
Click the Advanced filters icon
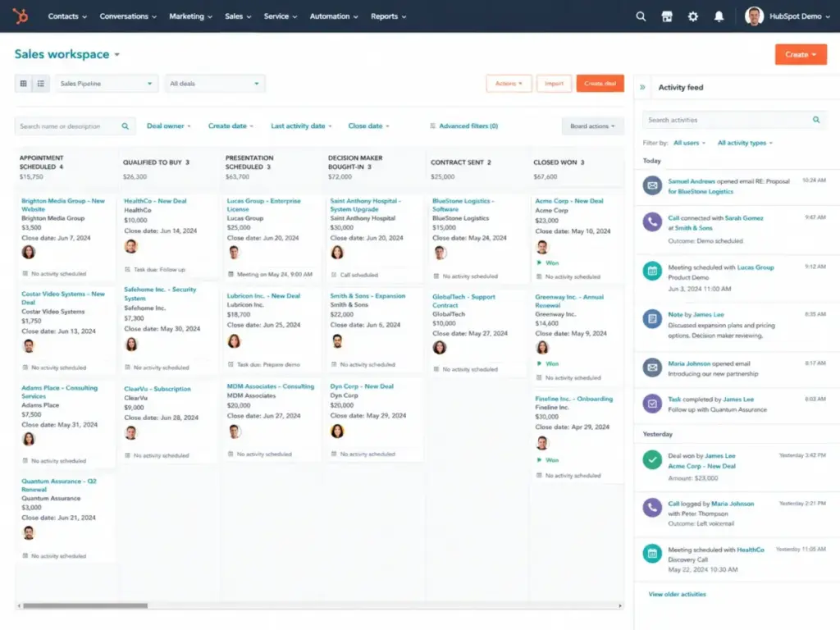pyautogui.click(x=432, y=126)
